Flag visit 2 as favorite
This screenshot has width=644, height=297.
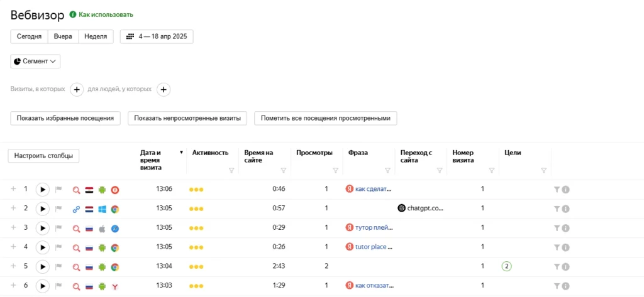tap(58, 209)
